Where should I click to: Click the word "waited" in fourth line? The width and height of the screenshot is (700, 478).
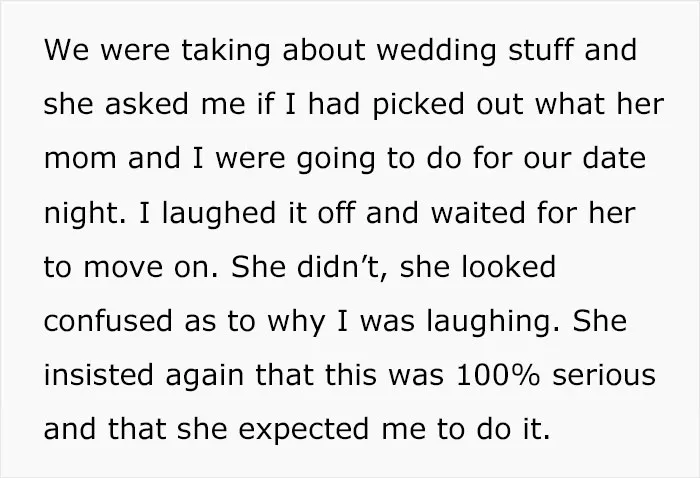coord(478,212)
